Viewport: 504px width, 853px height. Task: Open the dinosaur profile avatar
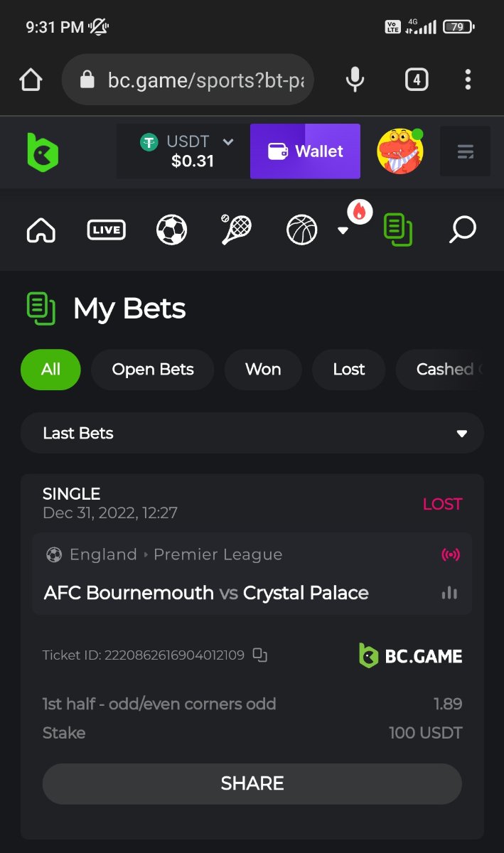(400, 151)
